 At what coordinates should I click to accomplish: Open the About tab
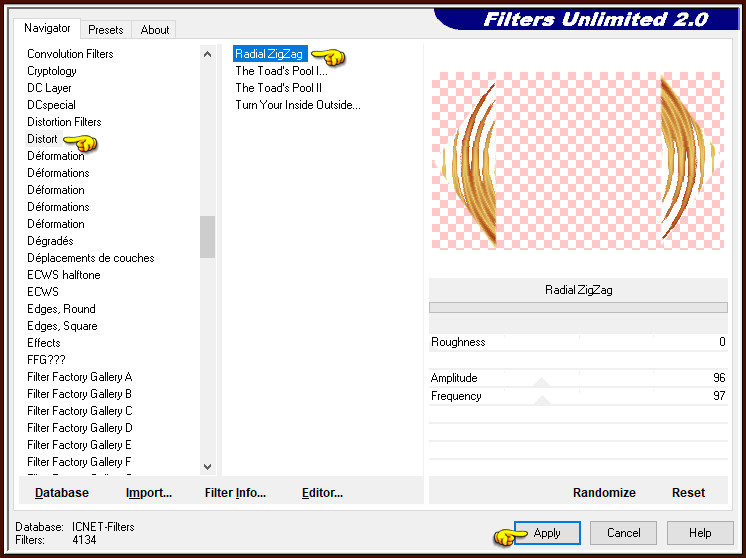click(155, 29)
